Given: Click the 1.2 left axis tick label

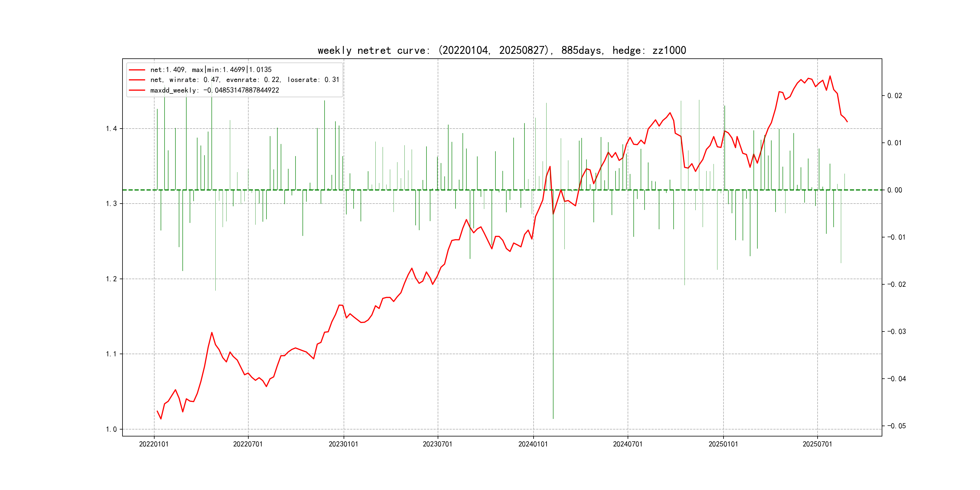Looking at the screenshot, I should point(111,279).
